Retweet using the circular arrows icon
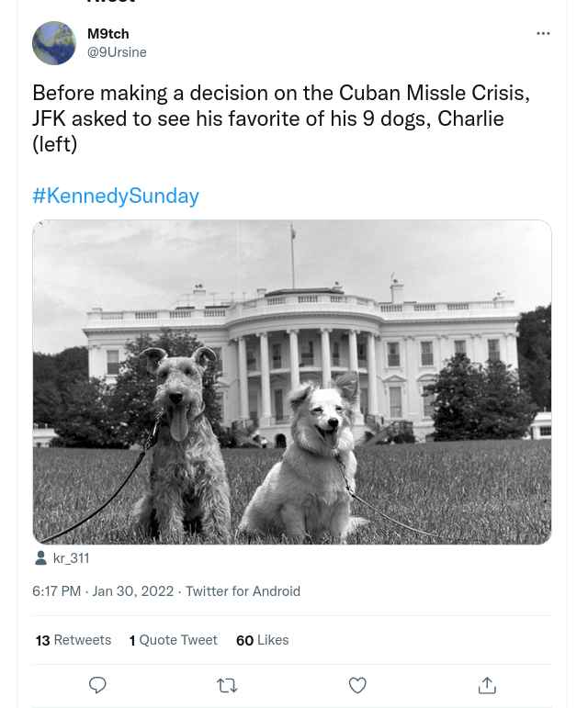 click(227, 685)
